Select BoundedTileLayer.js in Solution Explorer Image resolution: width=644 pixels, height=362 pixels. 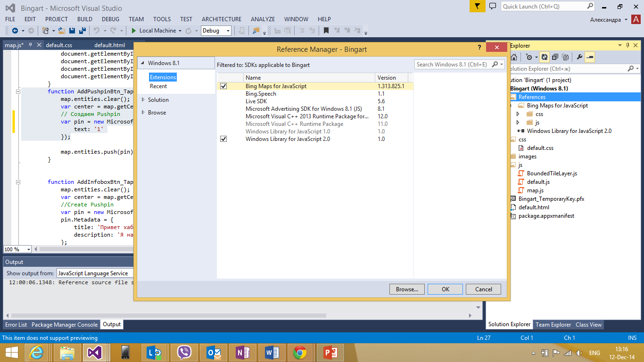click(552, 173)
